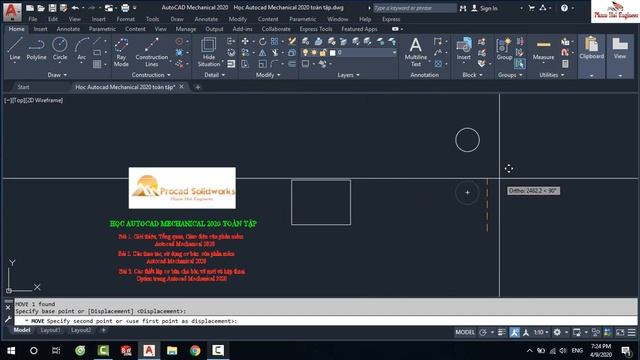
Task: Select the Line drawing tool
Action: [15, 49]
